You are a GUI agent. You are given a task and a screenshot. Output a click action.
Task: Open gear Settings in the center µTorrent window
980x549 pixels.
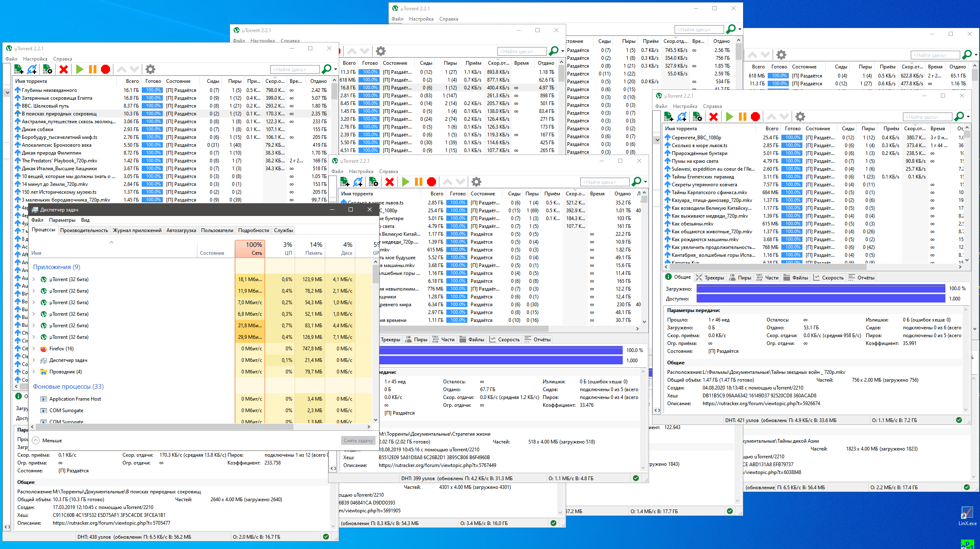476,182
